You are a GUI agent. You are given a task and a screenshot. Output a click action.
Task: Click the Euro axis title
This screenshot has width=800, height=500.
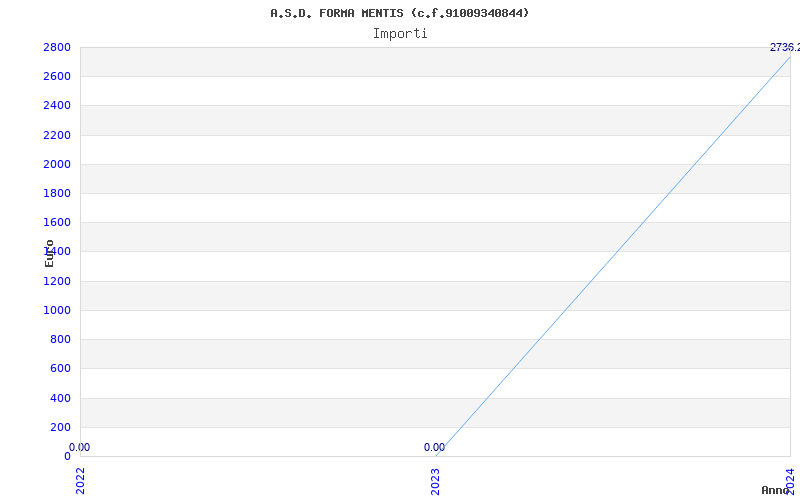tap(49, 254)
